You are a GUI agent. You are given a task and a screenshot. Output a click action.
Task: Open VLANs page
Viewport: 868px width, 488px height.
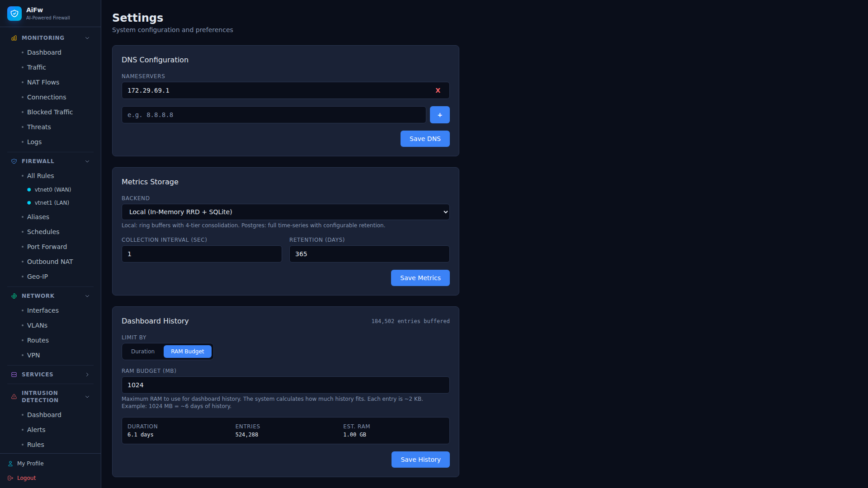(38, 325)
